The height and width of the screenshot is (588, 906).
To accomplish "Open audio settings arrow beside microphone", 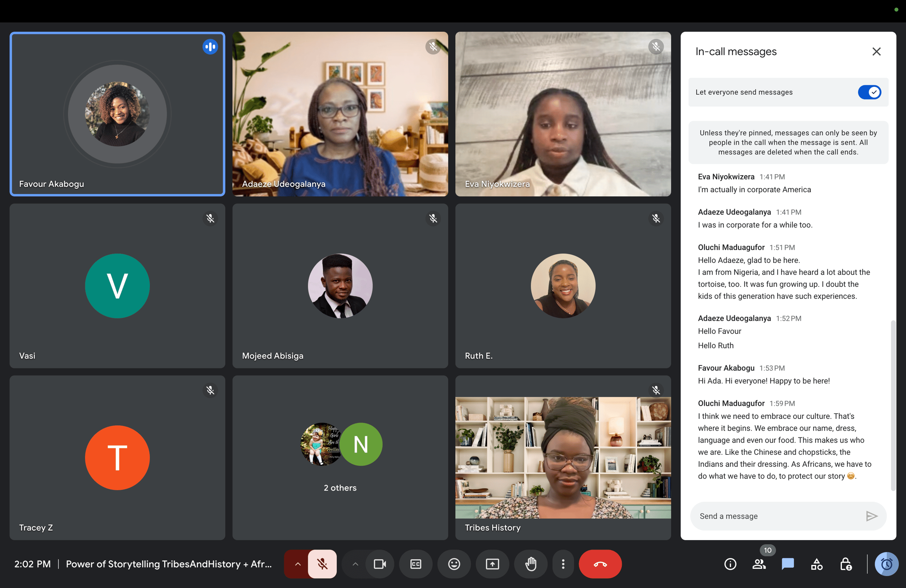I will (298, 563).
